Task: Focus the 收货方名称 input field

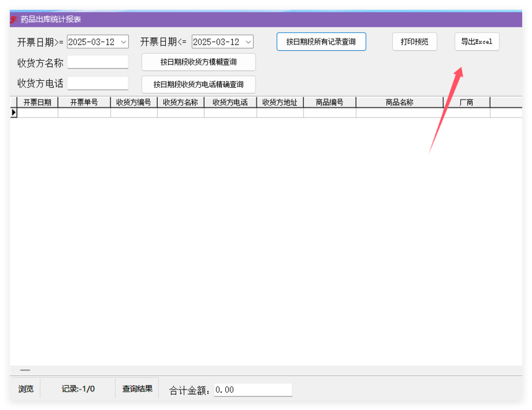Action: [98, 62]
